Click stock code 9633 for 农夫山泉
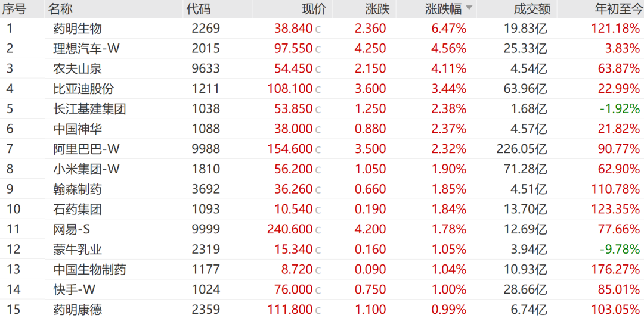Viewport: 644px width, 318px height. click(x=206, y=68)
